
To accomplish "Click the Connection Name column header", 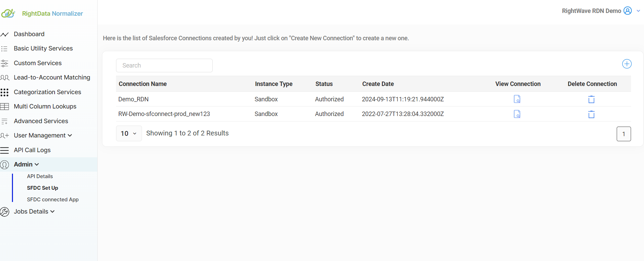I will tap(143, 84).
